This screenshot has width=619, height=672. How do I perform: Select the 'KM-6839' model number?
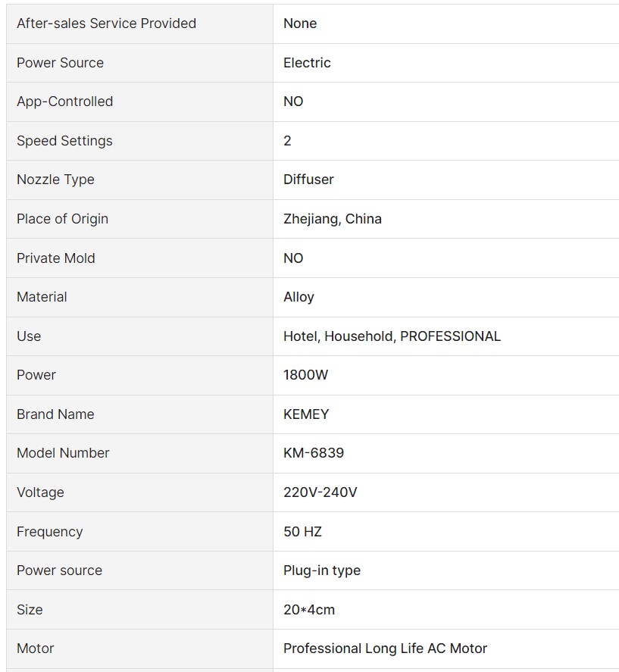point(313,453)
